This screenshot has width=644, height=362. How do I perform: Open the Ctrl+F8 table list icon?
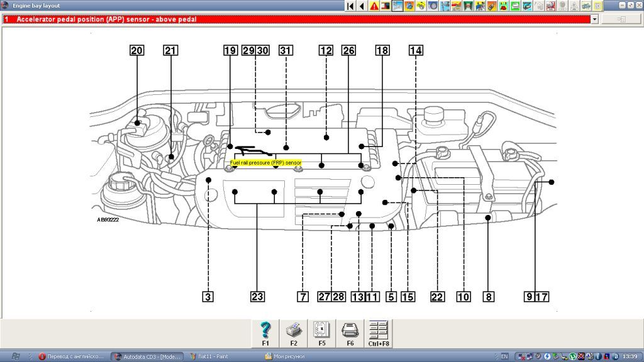[378, 330]
